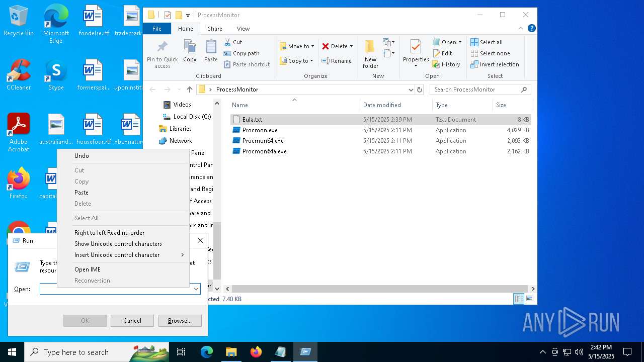Open the Recycle Bin desktop icon
The width and height of the screenshot is (644, 362).
pos(18,21)
